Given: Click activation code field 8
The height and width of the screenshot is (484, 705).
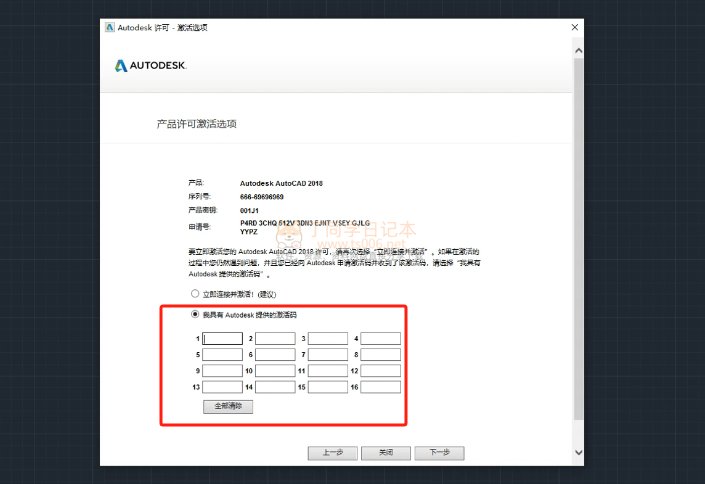Looking at the screenshot, I should (x=380, y=354).
